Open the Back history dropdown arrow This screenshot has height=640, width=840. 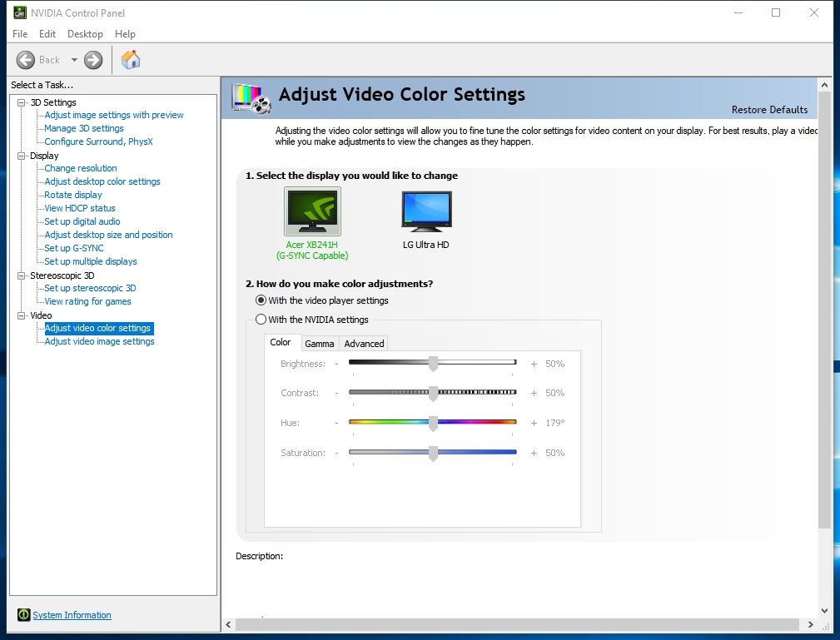[x=74, y=60]
